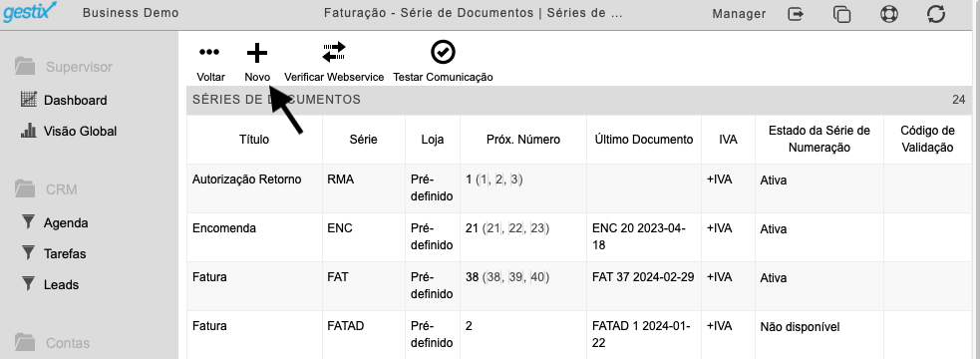Open the duplicate windows icon

(x=841, y=14)
